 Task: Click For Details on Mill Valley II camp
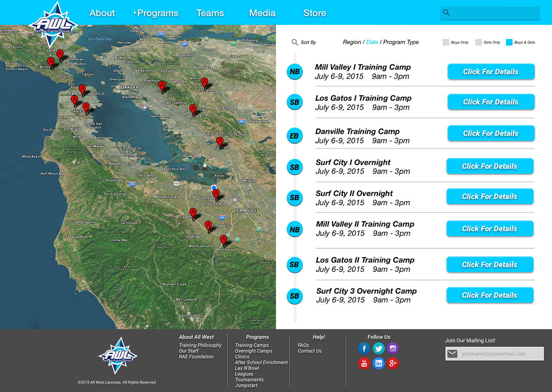(490, 229)
